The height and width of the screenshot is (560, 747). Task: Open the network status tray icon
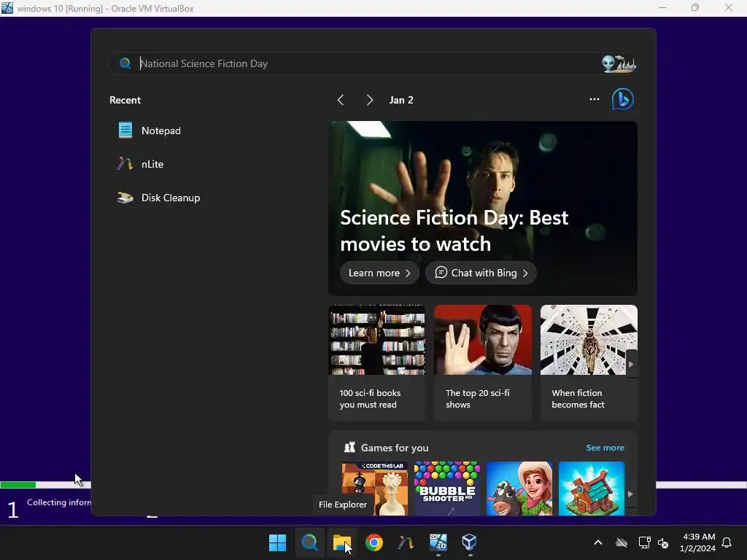pos(645,542)
